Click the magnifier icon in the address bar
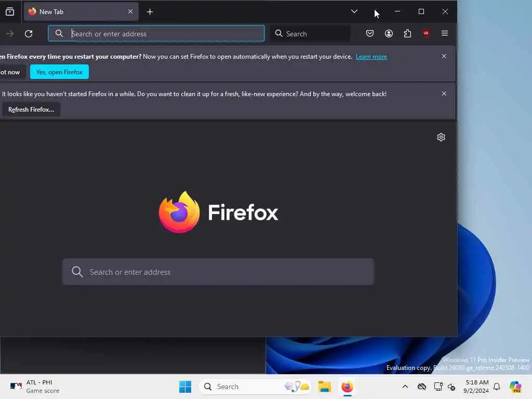Screen dimensions: 532x399 click(59, 33)
